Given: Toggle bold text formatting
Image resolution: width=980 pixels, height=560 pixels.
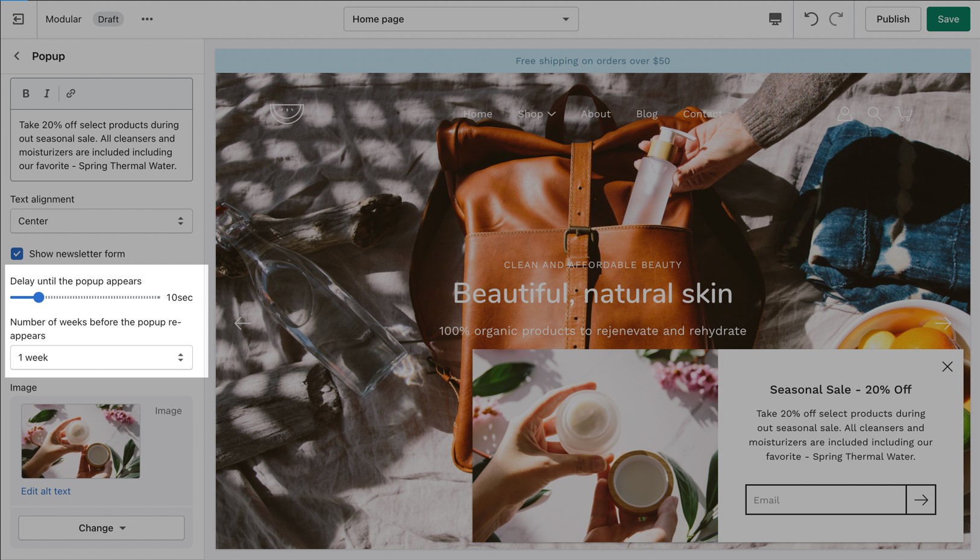Looking at the screenshot, I should pyautogui.click(x=26, y=93).
